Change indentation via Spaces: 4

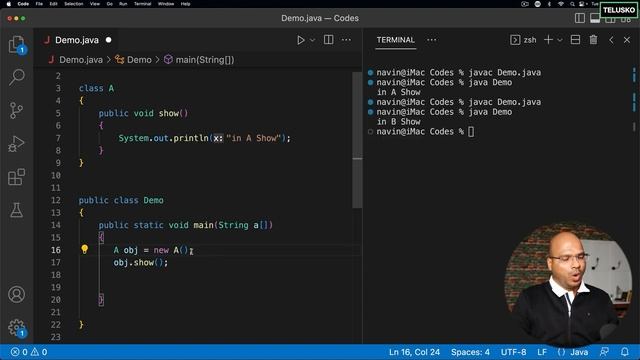(x=470, y=352)
